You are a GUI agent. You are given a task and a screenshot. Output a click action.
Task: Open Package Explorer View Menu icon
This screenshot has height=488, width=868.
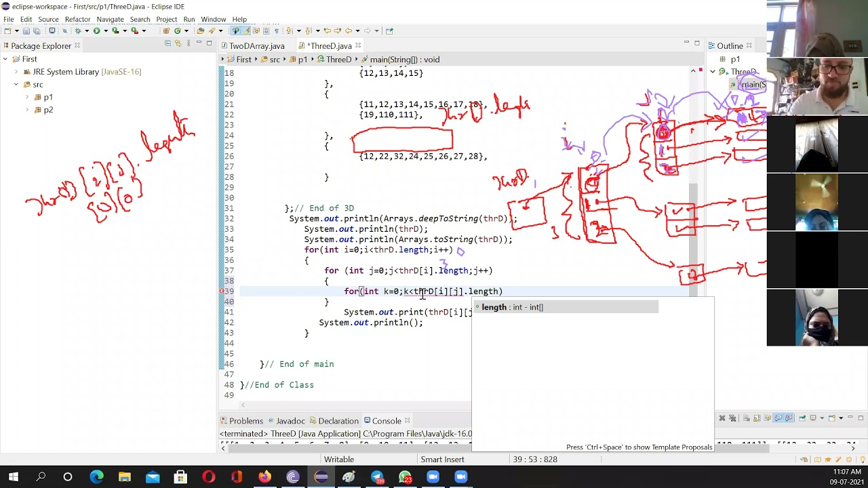tap(189, 44)
